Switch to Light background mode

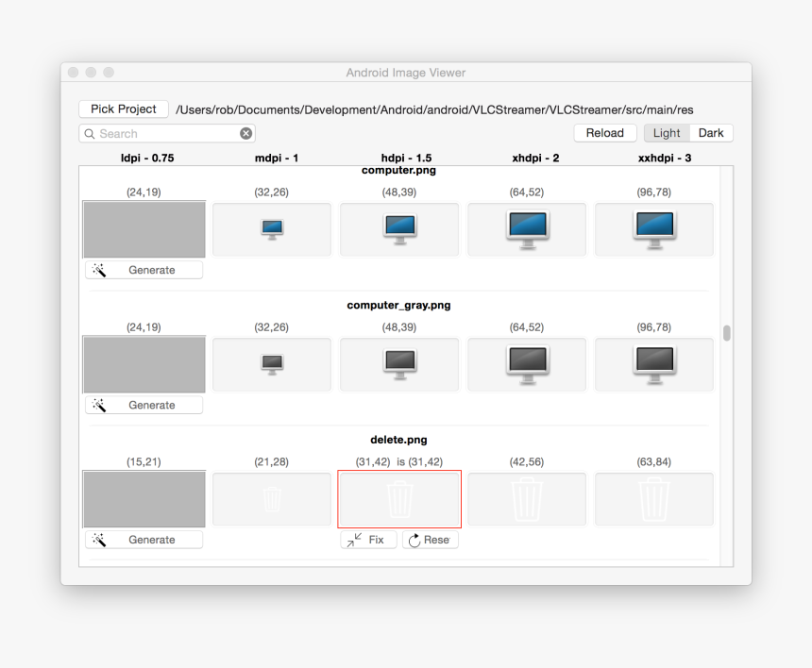(x=667, y=133)
